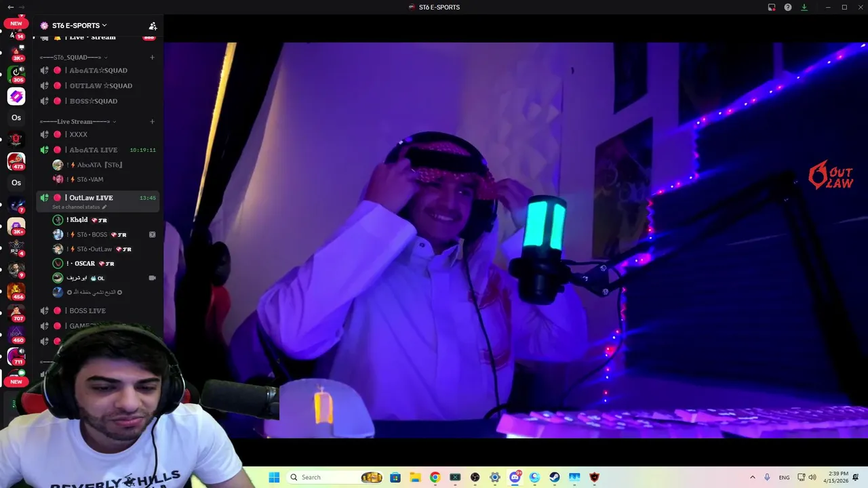Click the main OutLaw stream video
Screen dimensions: 868x488
click(x=515, y=240)
